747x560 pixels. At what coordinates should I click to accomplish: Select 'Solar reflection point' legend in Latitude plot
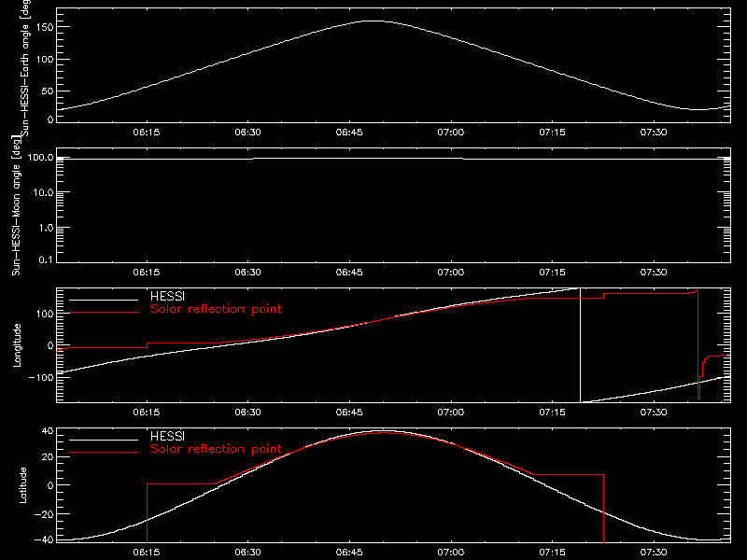pyautogui.click(x=216, y=449)
